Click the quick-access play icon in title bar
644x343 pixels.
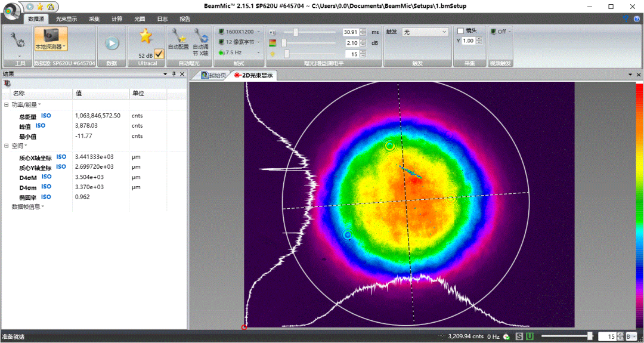pos(30,6)
